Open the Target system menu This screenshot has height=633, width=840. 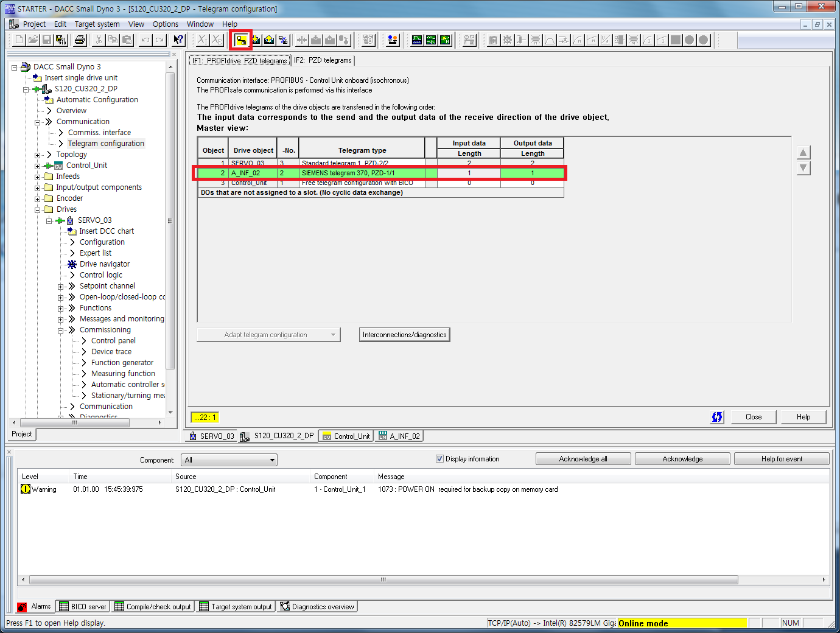97,24
